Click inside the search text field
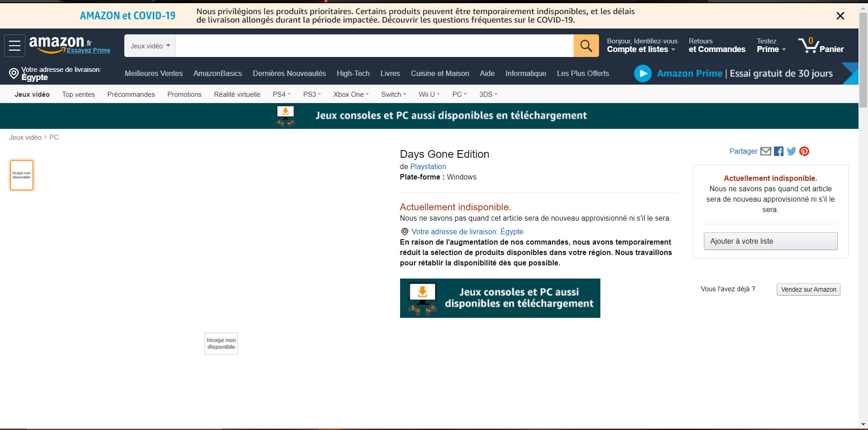 click(374, 46)
